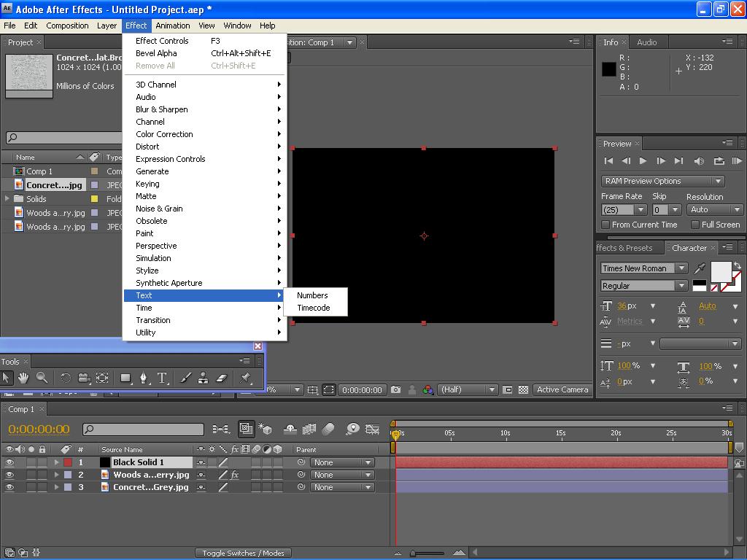Hide the Black Solid 1 layer

pos(9,462)
